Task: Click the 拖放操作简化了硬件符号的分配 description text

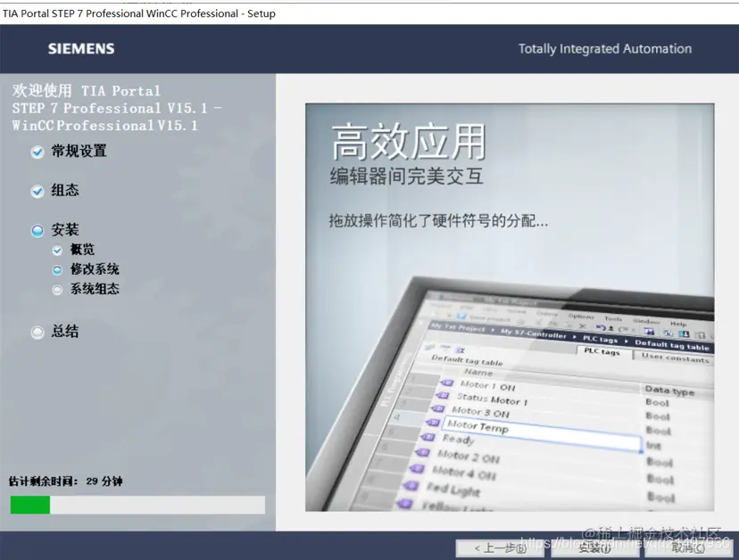Action: [438, 220]
